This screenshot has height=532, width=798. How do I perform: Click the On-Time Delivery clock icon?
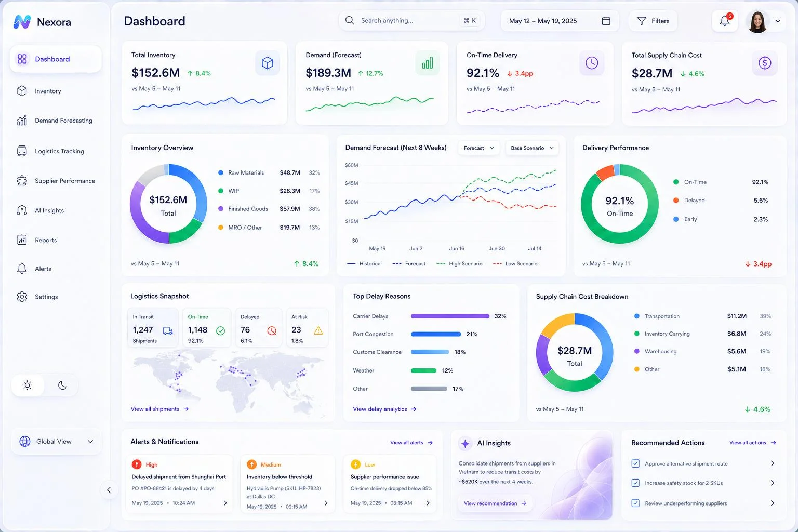(592, 63)
